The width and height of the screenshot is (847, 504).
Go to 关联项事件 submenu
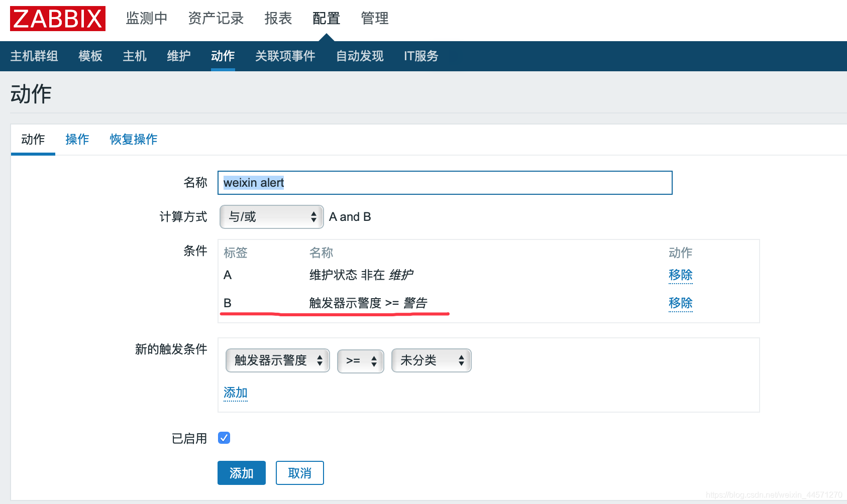pyautogui.click(x=285, y=56)
